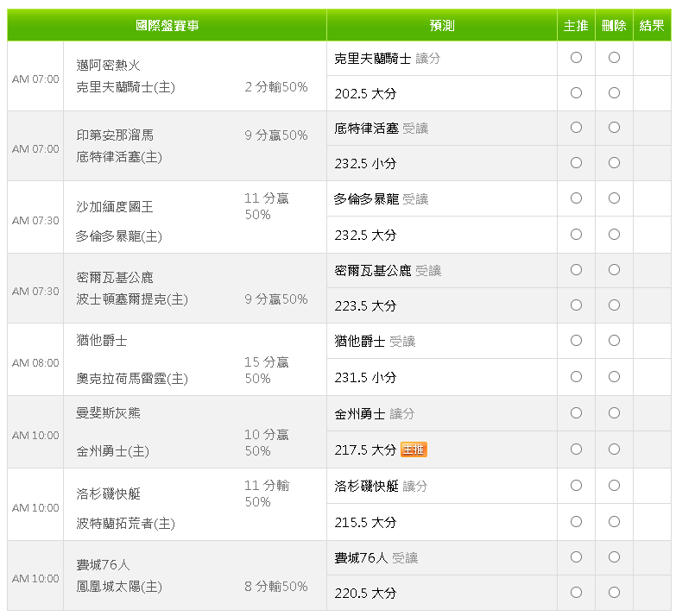The width and height of the screenshot is (676, 616).
Task: Click team name 底特律活塞(主)
Action: 119,157
